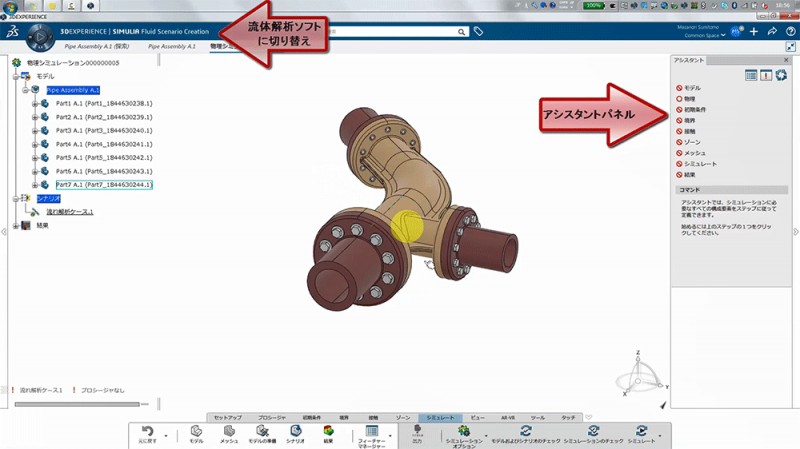
Task: Select 物理シミュレーション00000005 root node
Action: pyautogui.click(x=73, y=63)
